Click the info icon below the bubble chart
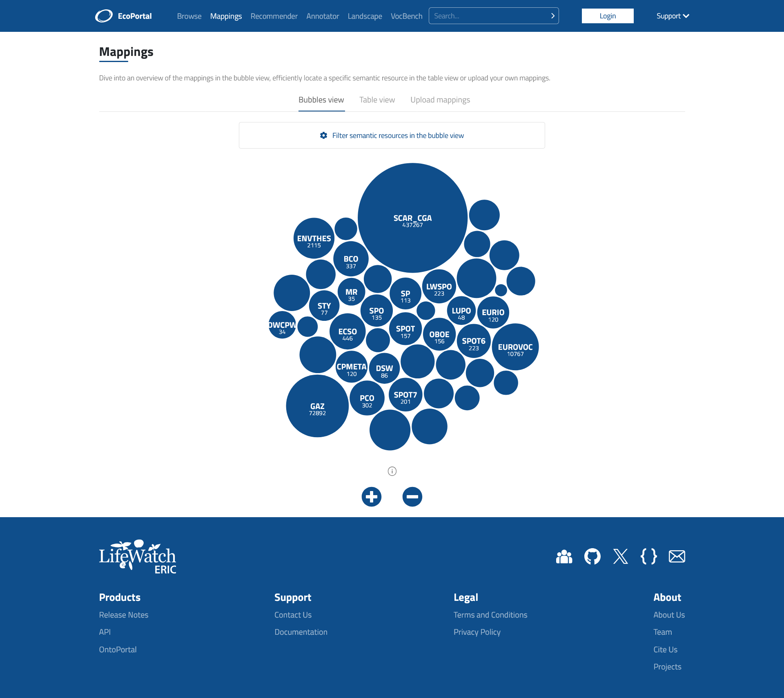 click(392, 471)
